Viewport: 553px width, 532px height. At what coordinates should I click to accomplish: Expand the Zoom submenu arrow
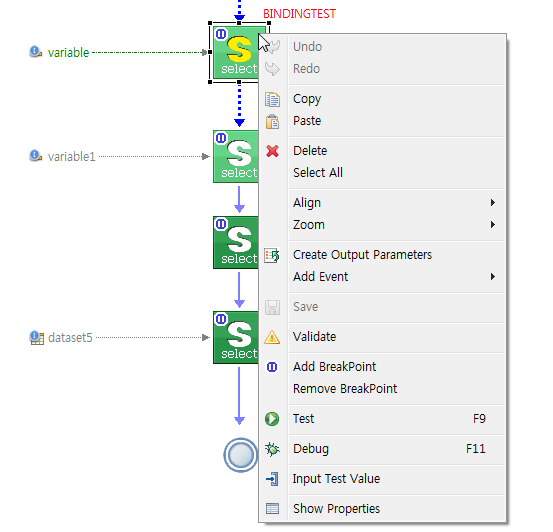coord(493,225)
